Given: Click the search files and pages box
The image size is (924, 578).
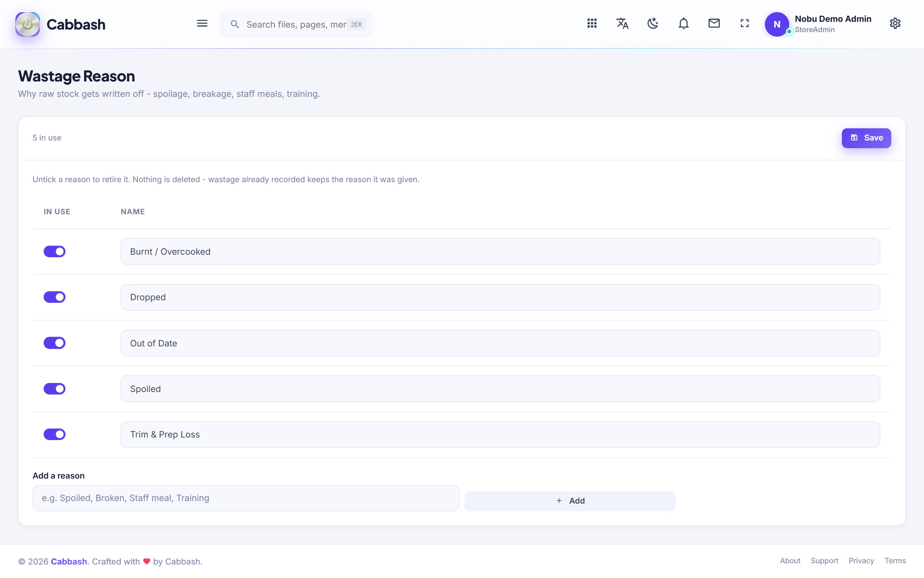Looking at the screenshot, I should click(296, 24).
